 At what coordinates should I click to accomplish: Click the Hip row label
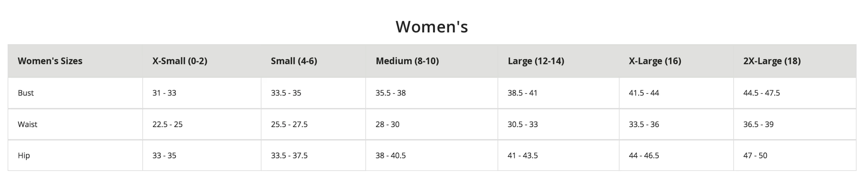point(24,156)
